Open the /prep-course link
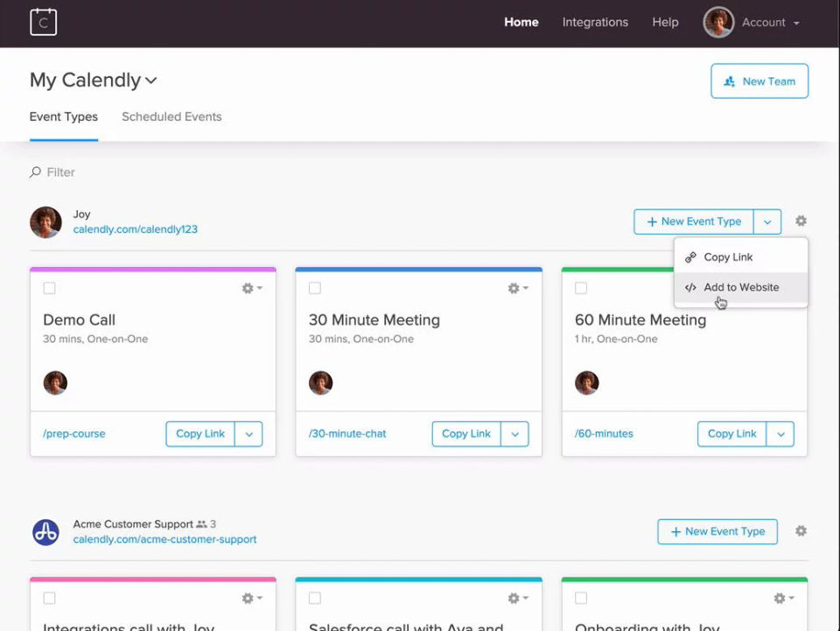Screen dimensions: 840x631 tap(73, 434)
